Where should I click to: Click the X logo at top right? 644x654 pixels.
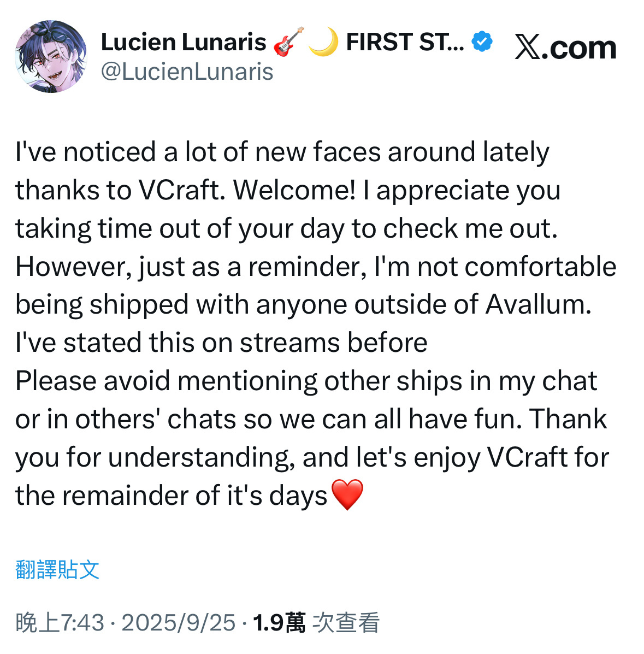click(x=528, y=48)
